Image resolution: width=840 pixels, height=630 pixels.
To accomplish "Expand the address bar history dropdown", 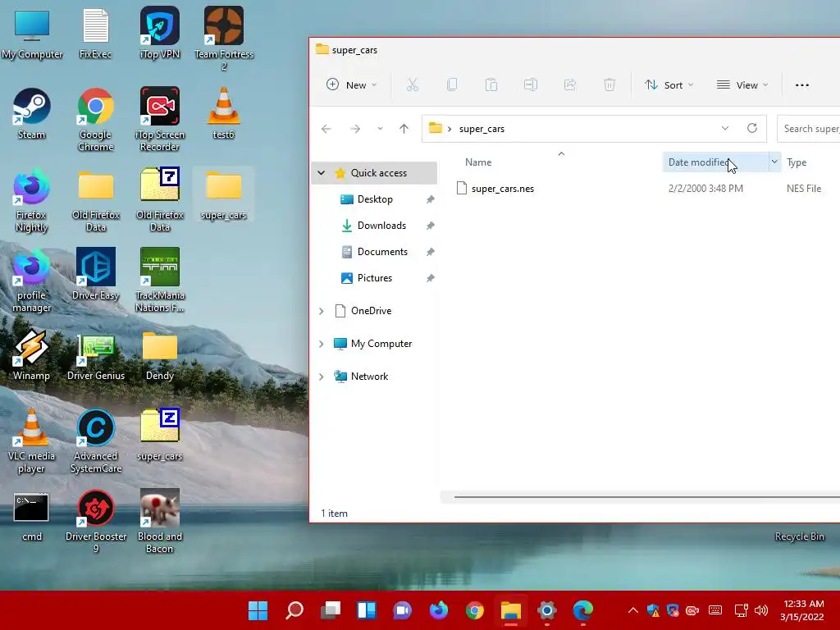I will [725, 129].
